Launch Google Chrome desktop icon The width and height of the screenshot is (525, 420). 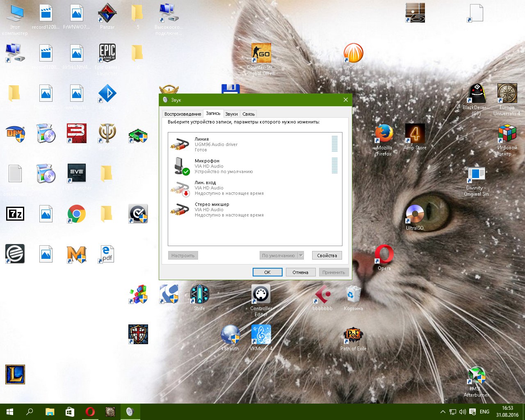76,214
